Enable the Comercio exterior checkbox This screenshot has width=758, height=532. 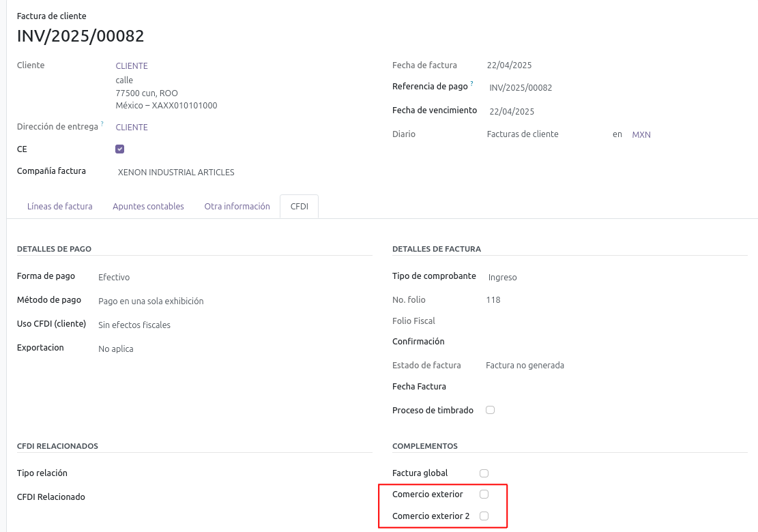pos(484,494)
